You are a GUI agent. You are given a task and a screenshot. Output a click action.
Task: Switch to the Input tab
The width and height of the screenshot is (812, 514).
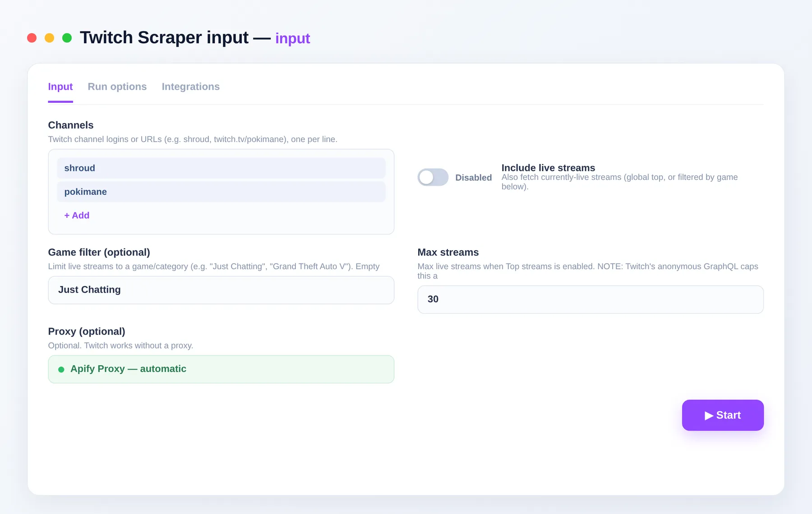coord(60,87)
